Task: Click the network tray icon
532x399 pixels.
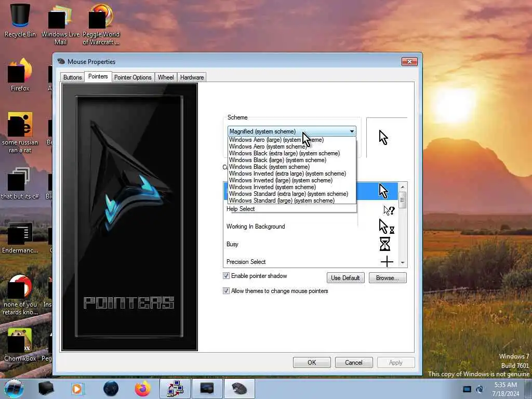Action: click(x=480, y=389)
